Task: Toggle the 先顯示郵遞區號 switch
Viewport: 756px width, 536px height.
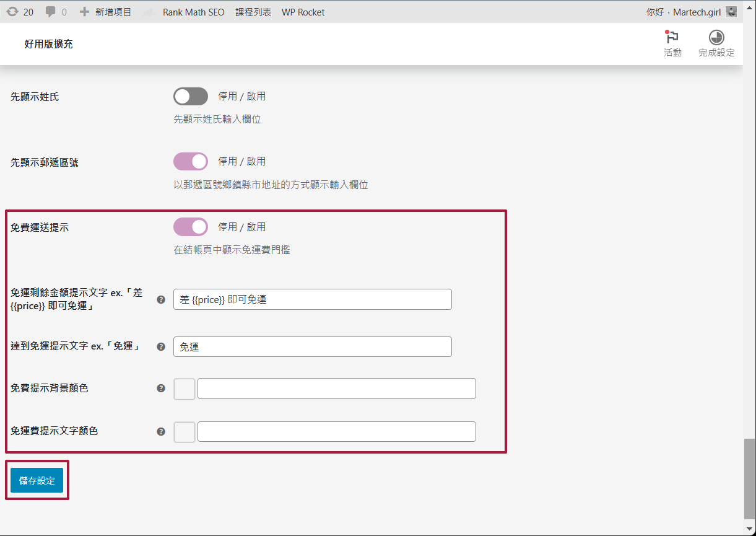Action: pos(191,161)
